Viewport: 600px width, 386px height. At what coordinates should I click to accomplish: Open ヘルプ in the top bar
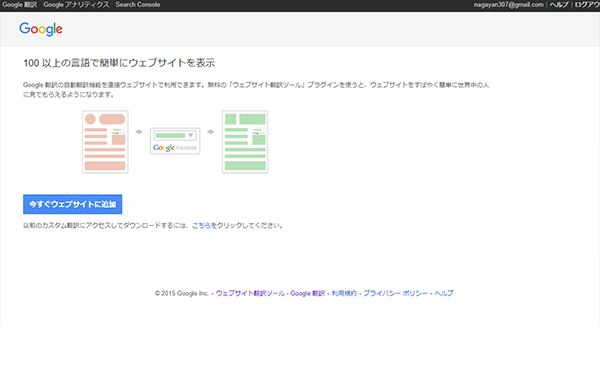click(x=559, y=5)
